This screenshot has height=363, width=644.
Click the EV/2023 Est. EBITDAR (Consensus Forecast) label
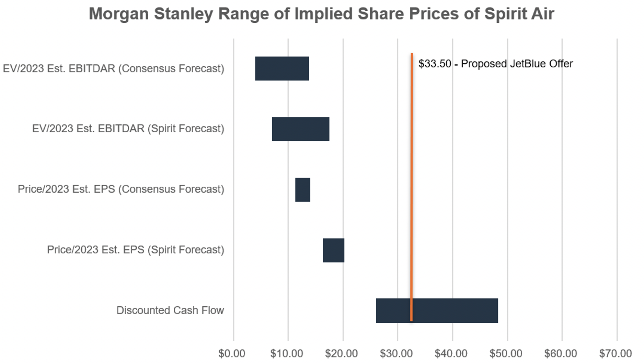pos(114,68)
